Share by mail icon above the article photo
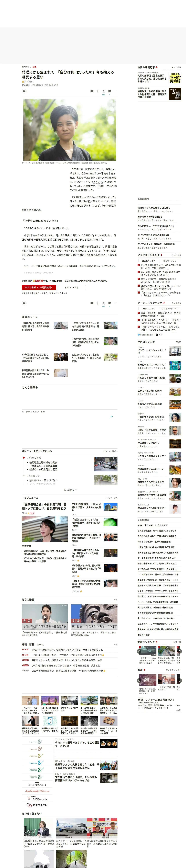 tap(92, 91)
